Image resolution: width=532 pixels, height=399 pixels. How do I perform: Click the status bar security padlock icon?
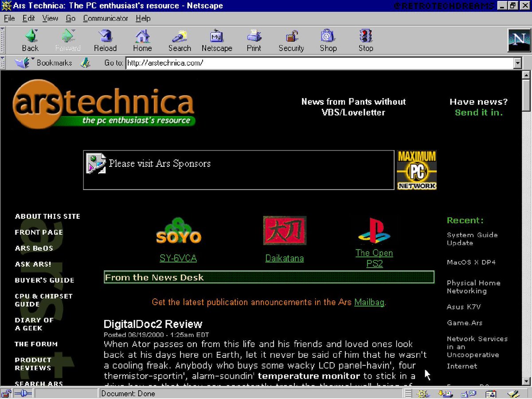[x=6, y=393]
